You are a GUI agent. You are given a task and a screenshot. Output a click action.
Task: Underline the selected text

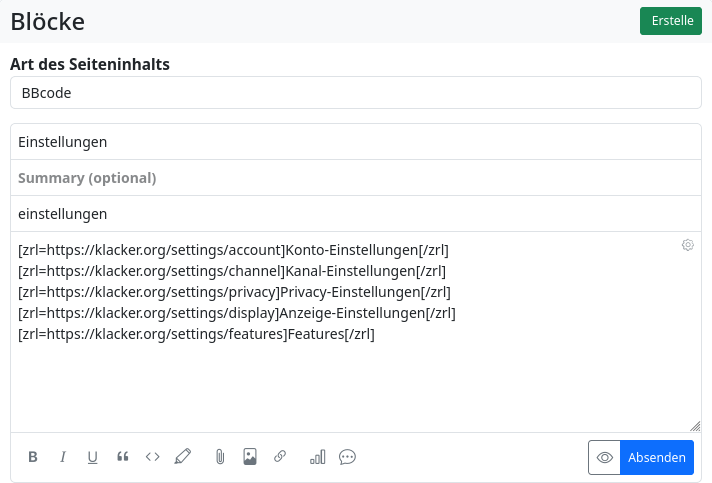(93, 457)
